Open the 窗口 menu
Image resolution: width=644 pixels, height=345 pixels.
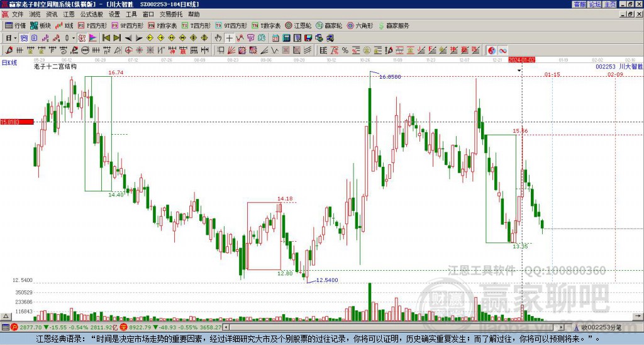[148, 14]
